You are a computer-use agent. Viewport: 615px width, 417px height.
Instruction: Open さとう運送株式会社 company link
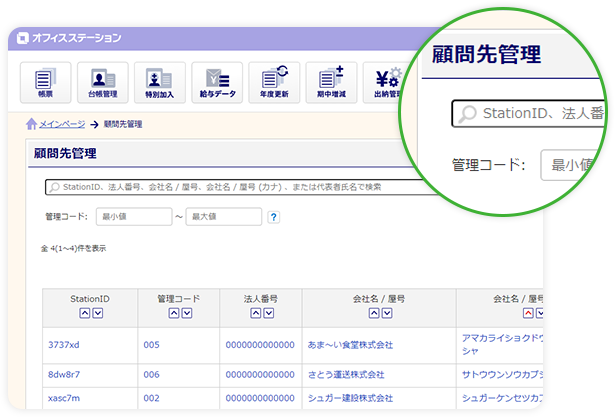tap(346, 375)
